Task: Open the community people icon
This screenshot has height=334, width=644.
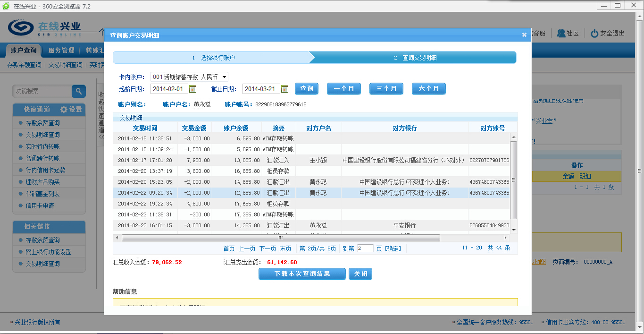Action: 561,34
